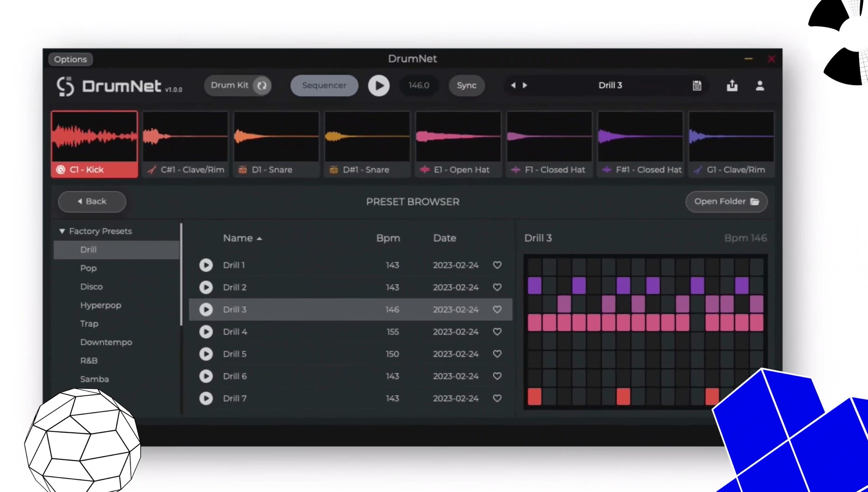Preview the Drill 2 preset
This screenshot has height=492, width=868.
pyautogui.click(x=206, y=287)
